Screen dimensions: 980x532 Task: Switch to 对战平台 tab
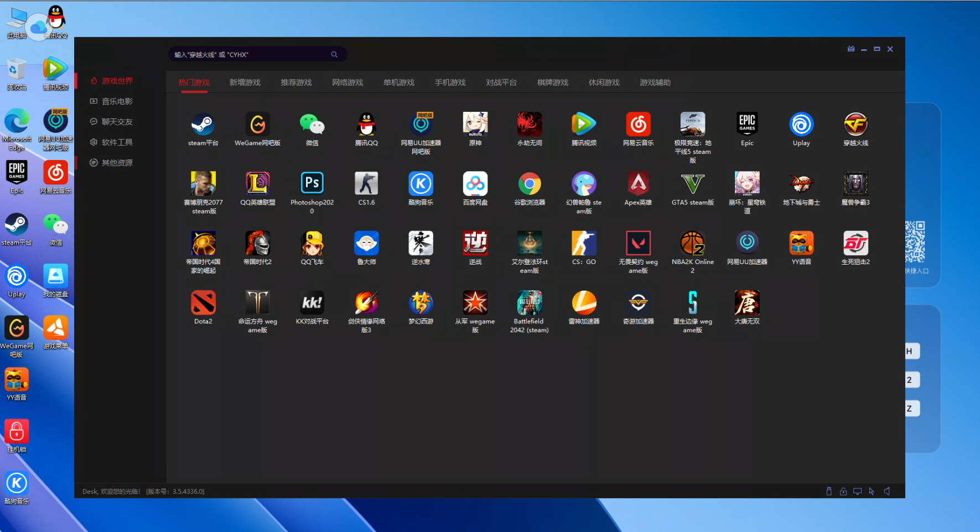[501, 82]
